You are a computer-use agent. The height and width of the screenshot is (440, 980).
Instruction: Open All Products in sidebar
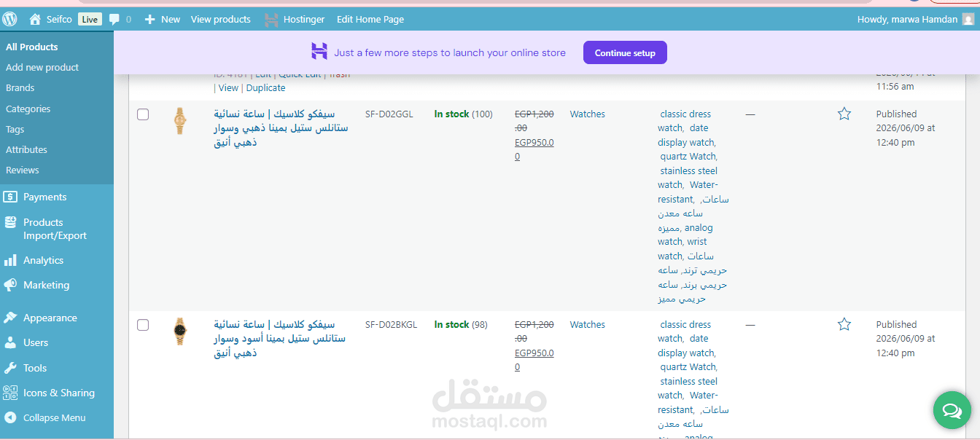click(32, 47)
